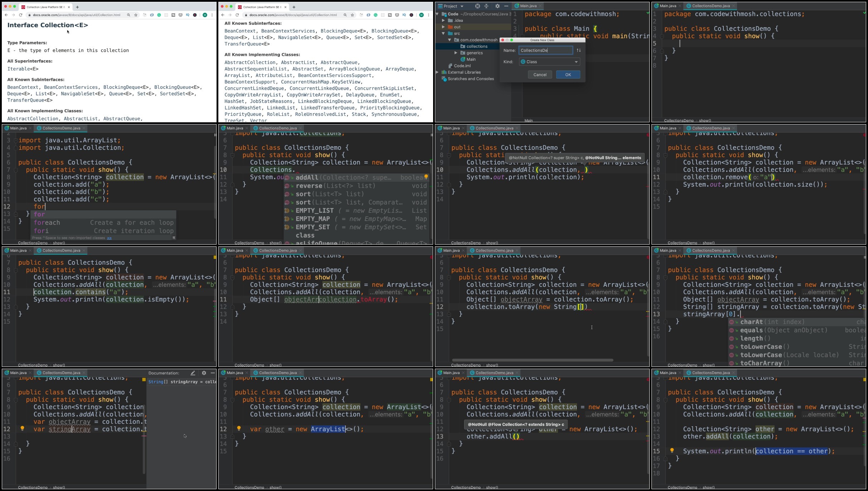This screenshot has height=491, width=868.
Task: Click Collapse All icon in Project panel header
Action: click(x=486, y=6)
